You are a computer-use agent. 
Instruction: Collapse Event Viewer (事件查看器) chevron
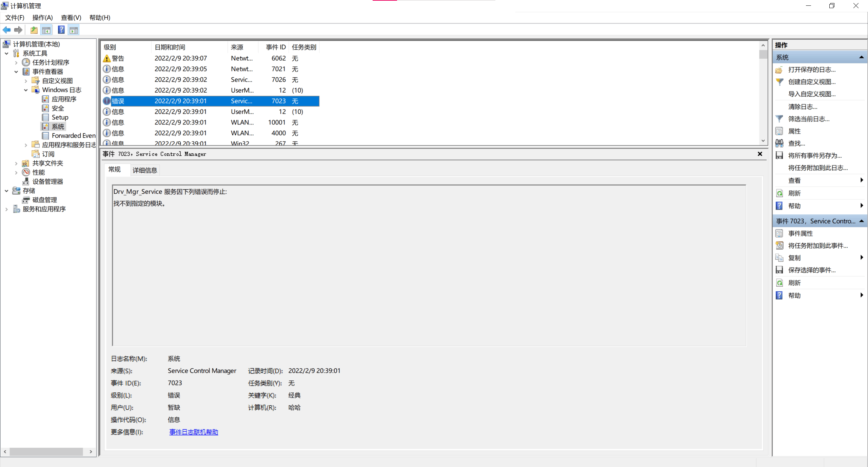point(16,72)
